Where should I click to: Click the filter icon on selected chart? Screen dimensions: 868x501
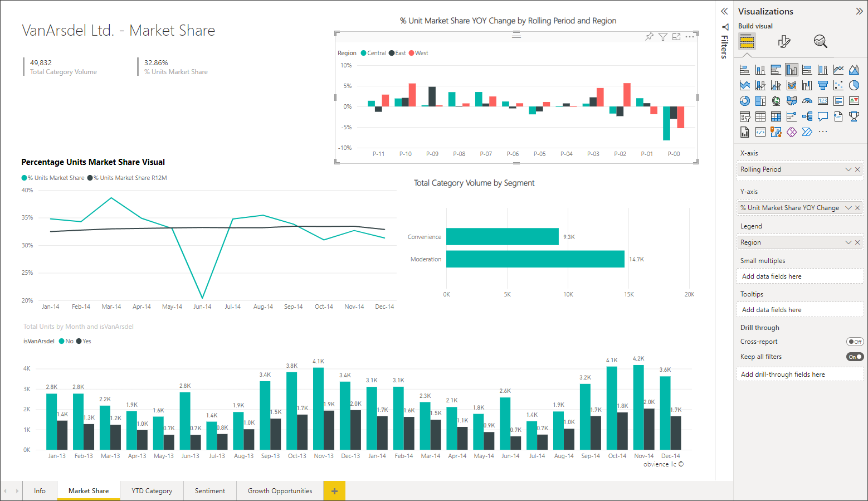point(663,37)
